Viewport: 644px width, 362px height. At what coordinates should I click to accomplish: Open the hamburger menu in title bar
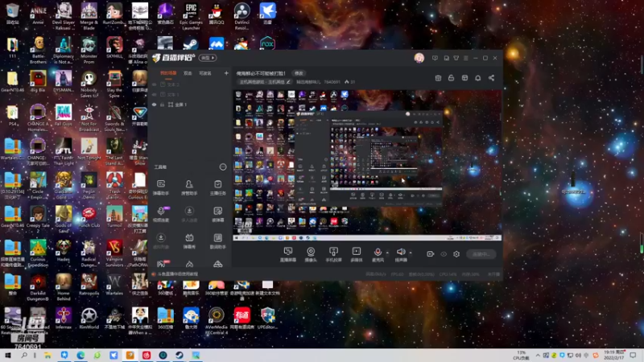(466, 58)
